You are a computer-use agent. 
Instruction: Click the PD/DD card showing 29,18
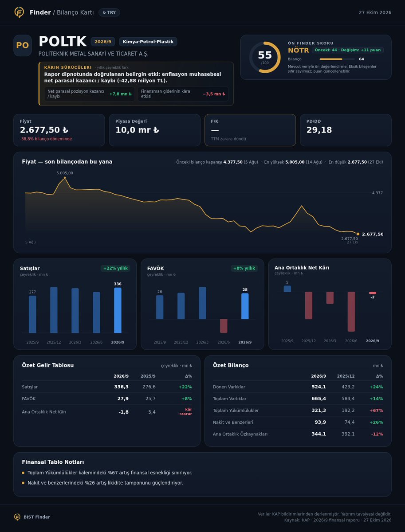click(x=346, y=130)
